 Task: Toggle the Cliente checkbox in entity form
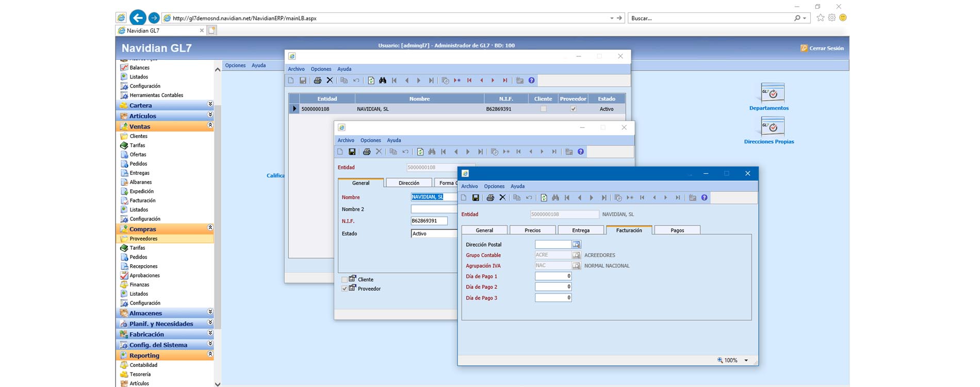pyautogui.click(x=345, y=280)
